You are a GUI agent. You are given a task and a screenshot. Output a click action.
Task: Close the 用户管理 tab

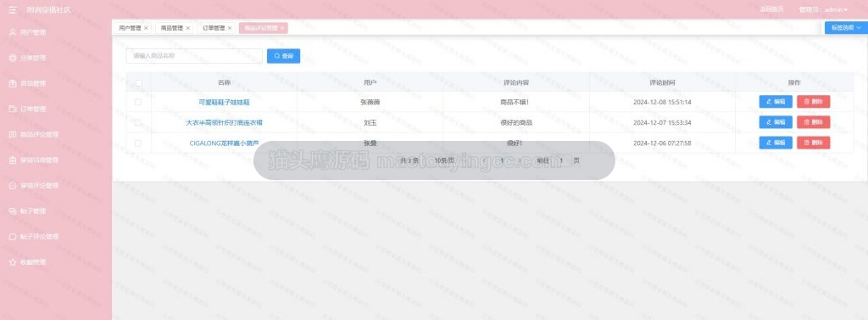[146, 28]
